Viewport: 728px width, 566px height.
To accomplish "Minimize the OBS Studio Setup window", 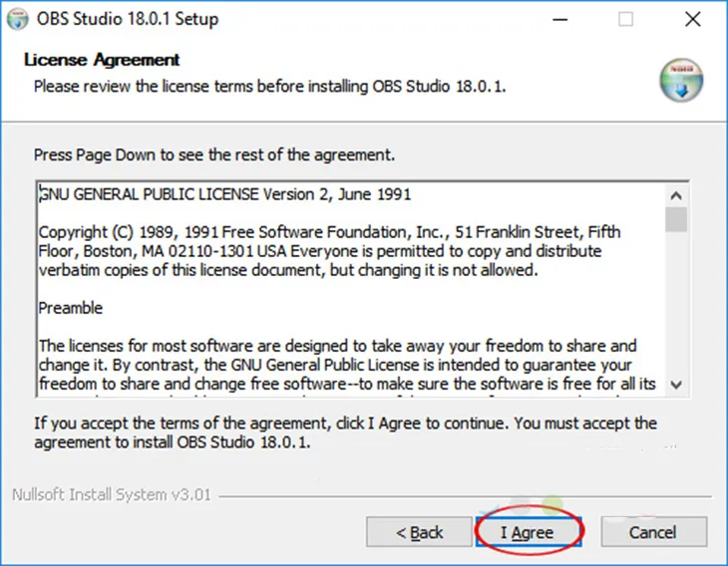I will point(561,19).
